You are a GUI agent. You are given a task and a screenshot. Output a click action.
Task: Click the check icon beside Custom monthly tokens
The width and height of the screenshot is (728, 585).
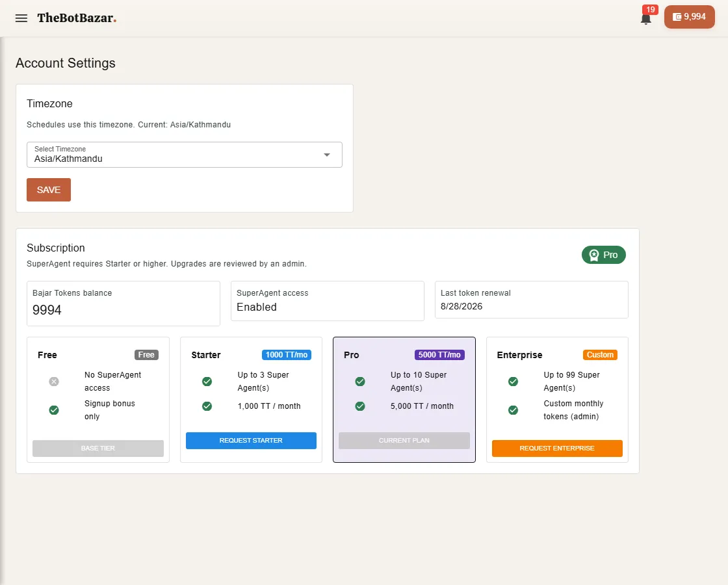click(x=513, y=410)
